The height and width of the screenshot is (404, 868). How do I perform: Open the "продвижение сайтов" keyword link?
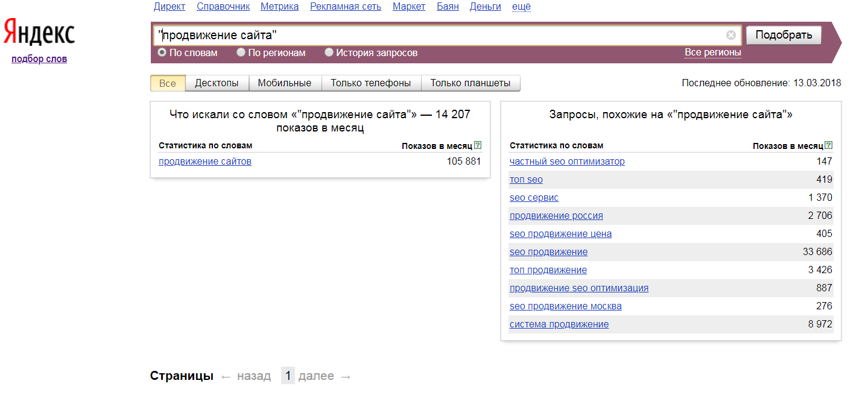pyautogui.click(x=205, y=162)
